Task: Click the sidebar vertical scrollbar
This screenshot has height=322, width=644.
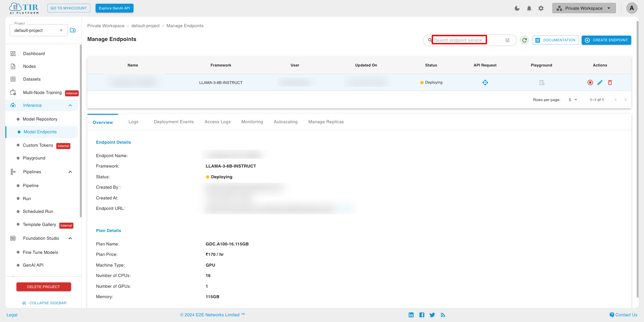Action: click(80, 131)
